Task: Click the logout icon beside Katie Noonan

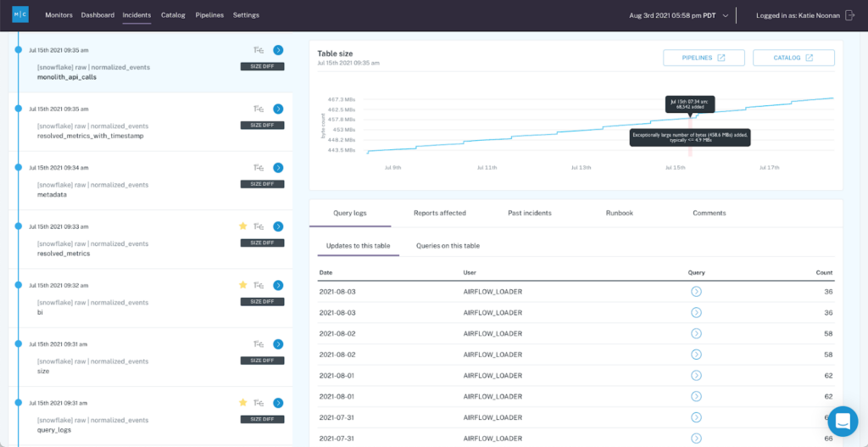Action: point(849,15)
